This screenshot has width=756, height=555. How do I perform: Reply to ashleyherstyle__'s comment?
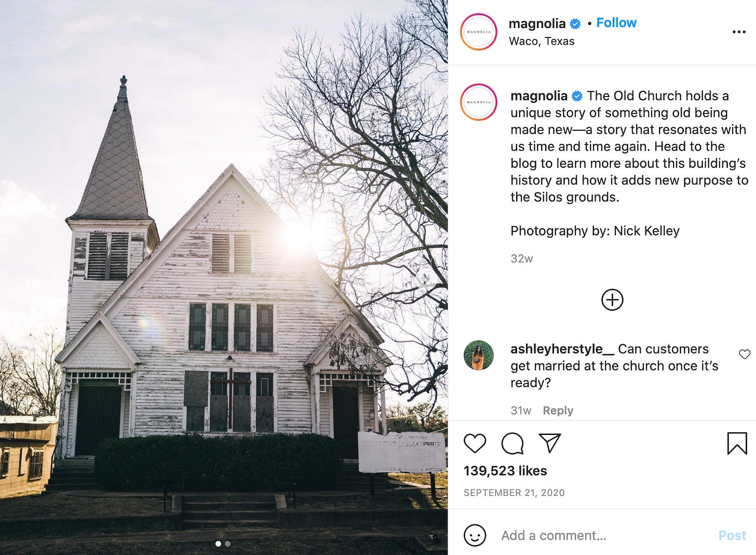[558, 411]
